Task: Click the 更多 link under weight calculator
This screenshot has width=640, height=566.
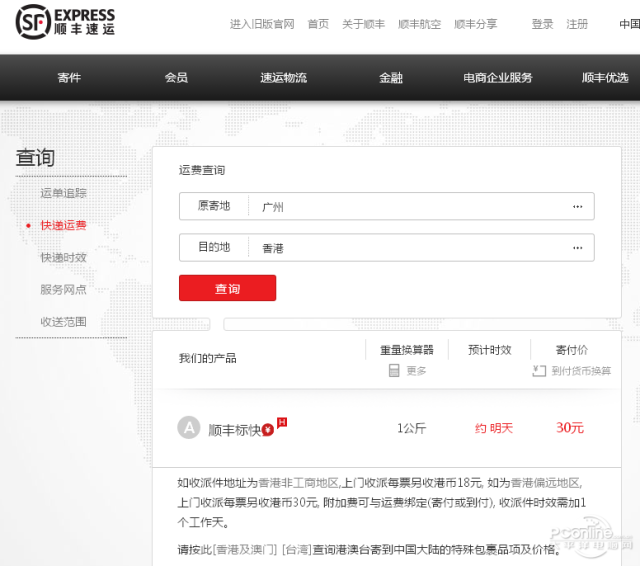Action: tap(416, 371)
